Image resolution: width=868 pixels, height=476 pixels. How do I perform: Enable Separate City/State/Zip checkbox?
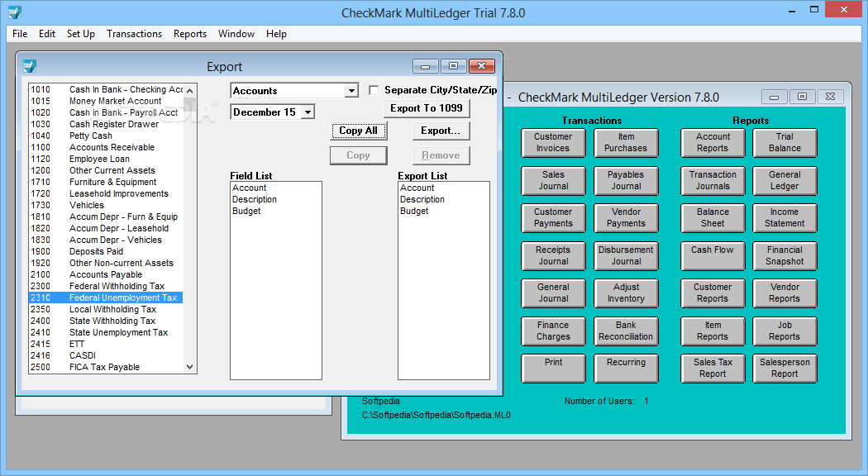pos(374,90)
